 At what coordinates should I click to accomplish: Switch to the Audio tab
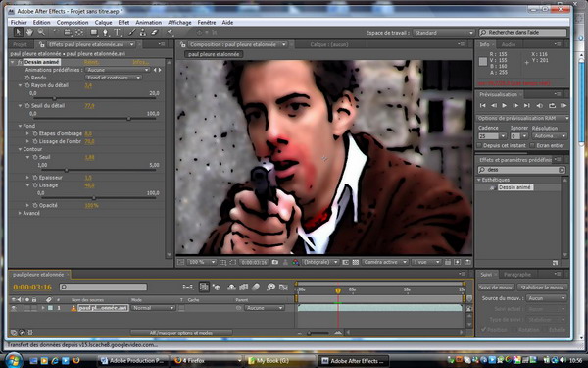(509, 44)
